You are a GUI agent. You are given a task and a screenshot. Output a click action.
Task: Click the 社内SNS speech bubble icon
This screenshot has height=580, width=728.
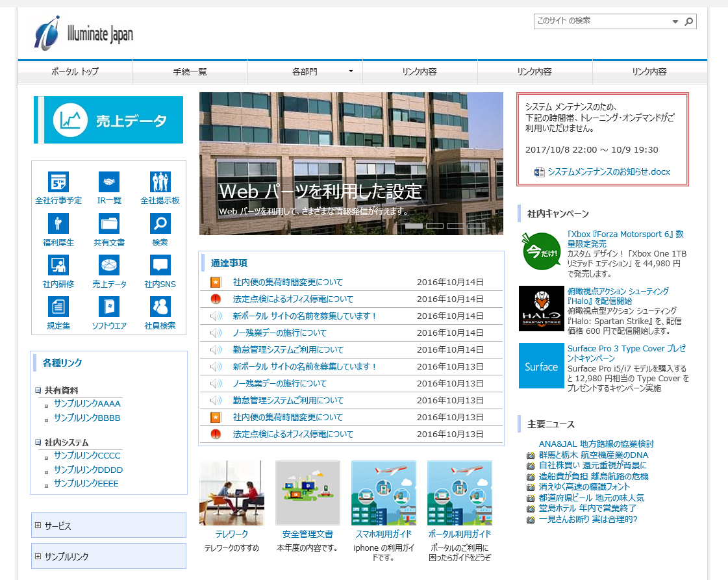coord(160,265)
